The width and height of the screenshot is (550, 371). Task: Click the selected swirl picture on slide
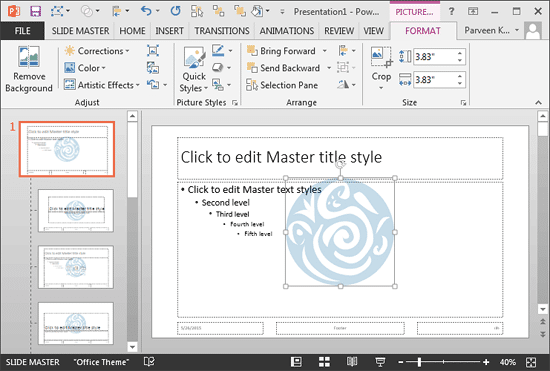340,232
